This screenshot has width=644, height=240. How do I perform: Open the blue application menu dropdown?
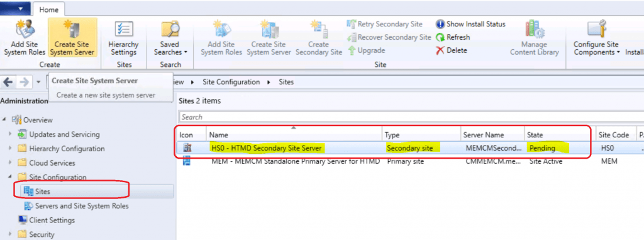pyautogui.click(x=15, y=8)
